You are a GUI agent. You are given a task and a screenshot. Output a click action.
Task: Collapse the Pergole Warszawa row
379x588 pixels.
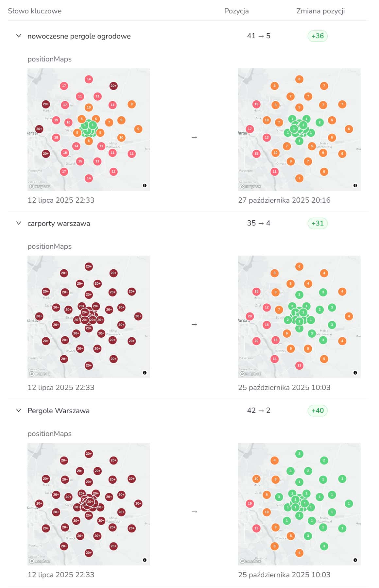click(19, 411)
